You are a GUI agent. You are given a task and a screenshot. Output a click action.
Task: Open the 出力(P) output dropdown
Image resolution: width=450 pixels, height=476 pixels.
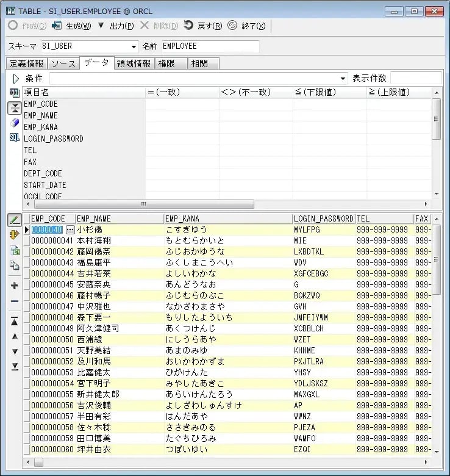(115, 26)
